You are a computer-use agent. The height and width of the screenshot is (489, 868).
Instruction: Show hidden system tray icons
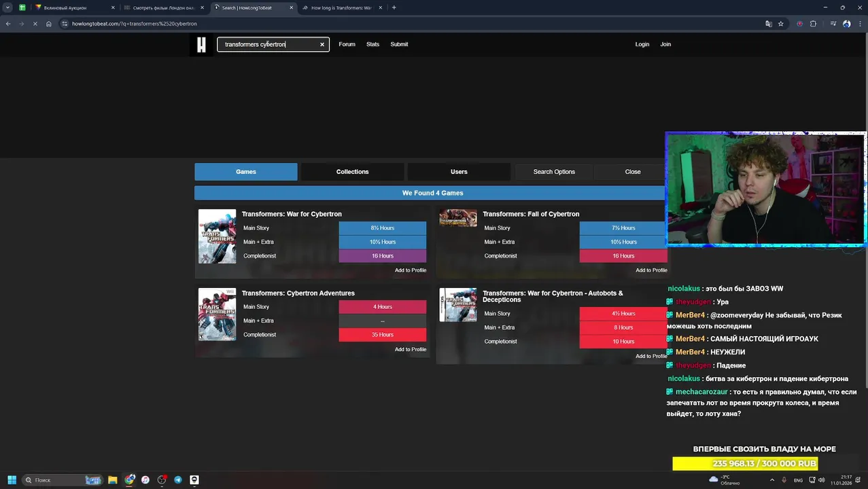[772, 480]
